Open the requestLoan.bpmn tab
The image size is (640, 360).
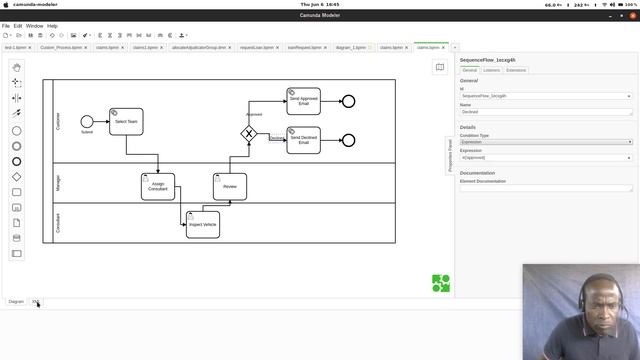point(257,48)
